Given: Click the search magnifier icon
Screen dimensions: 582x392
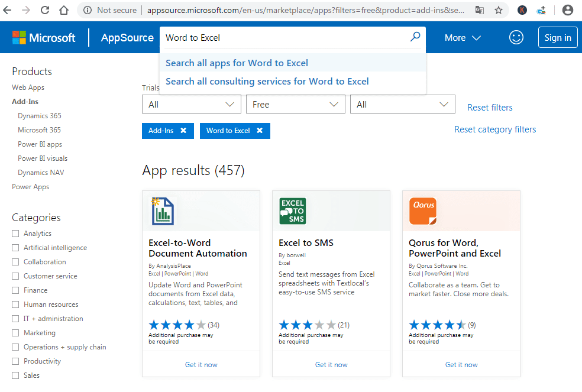Looking at the screenshot, I should [415, 37].
